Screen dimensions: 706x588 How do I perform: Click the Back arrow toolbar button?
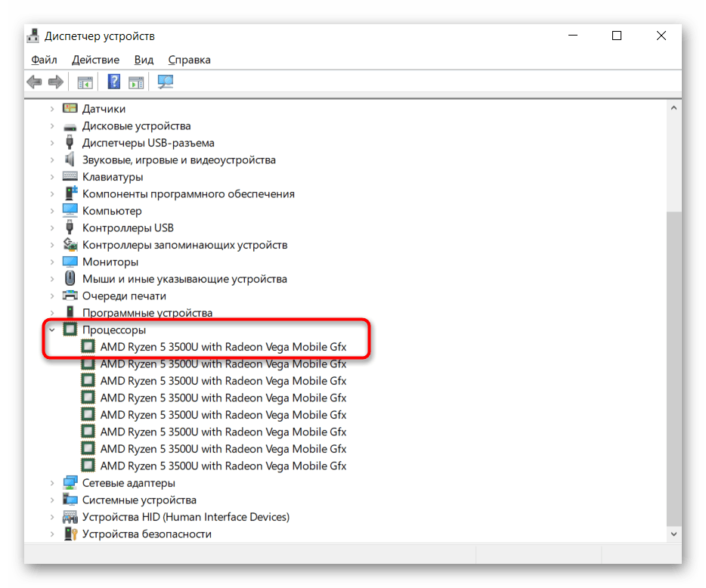pyautogui.click(x=34, y=82)
